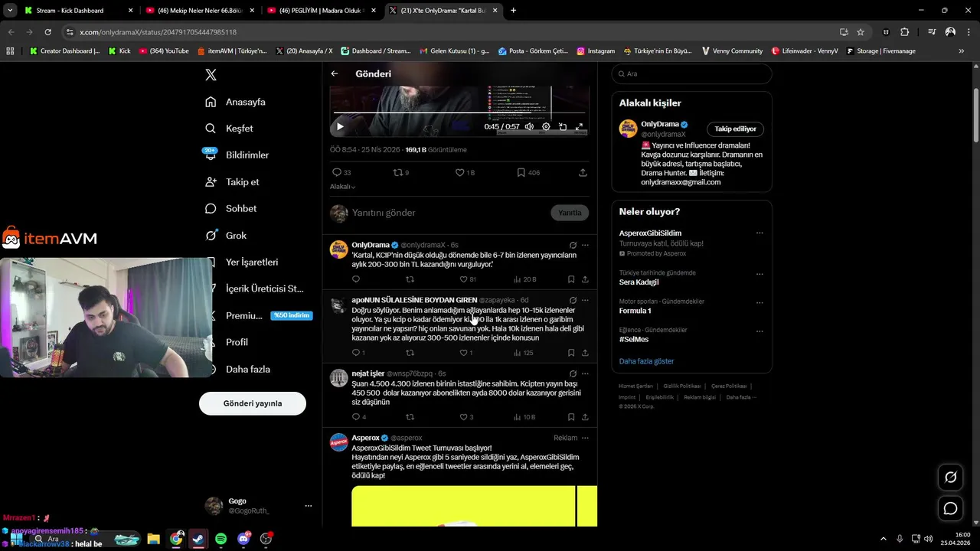Open Bildirimler notifications
This screenshot has width=980, height=551.
point(237,155)
